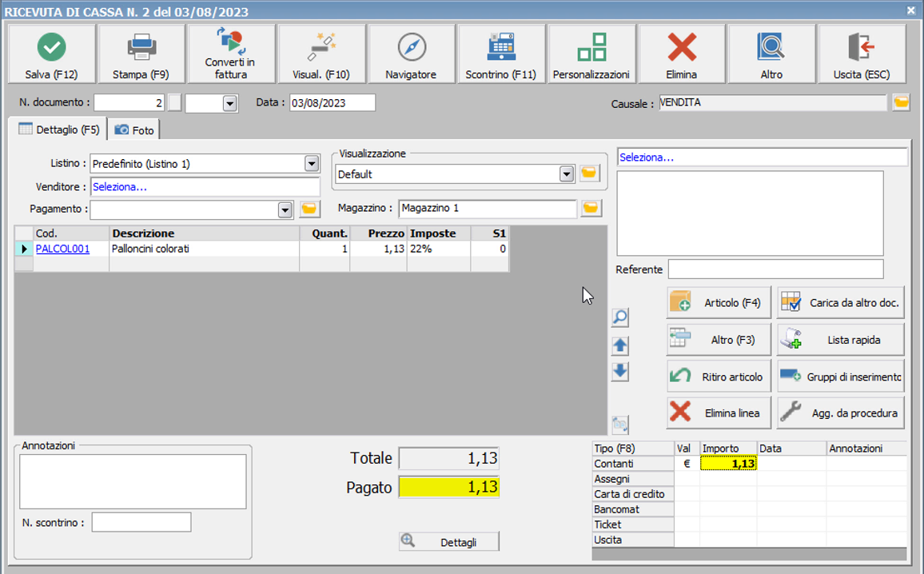The width and height of the screenshot is (924, 574).
Task: Exit using Uscita (ESC) button
Action: [862, 54]
